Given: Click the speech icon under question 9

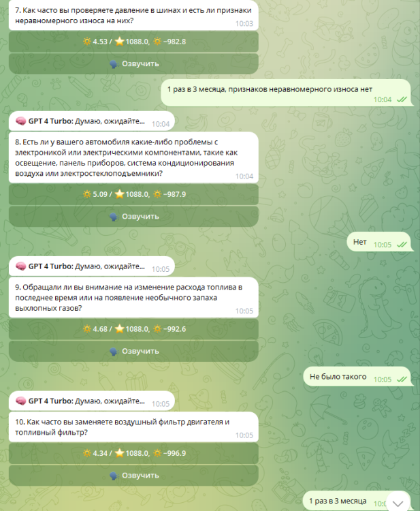Looking at the screenshot, I should click(x=114, y=352).
